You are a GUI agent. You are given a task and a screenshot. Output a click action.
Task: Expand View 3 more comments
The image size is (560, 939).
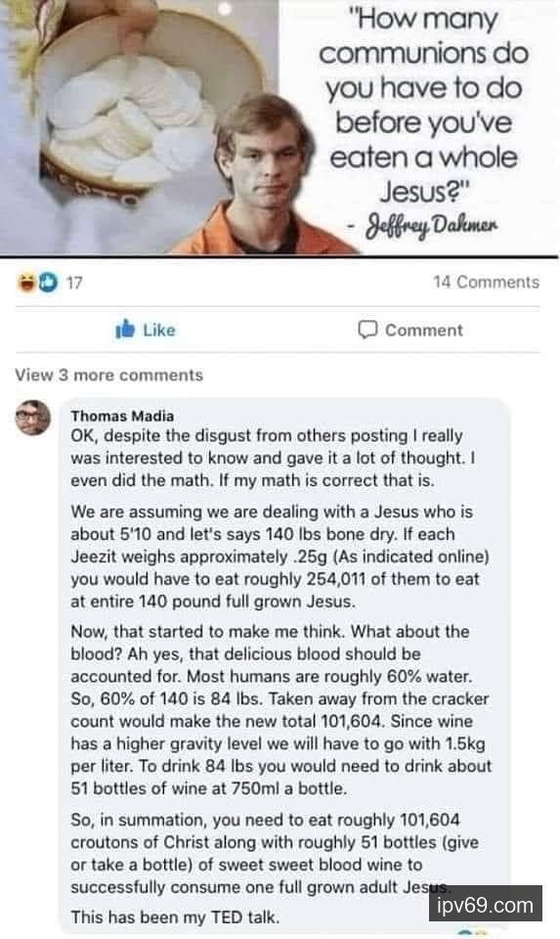coord(108,375)
